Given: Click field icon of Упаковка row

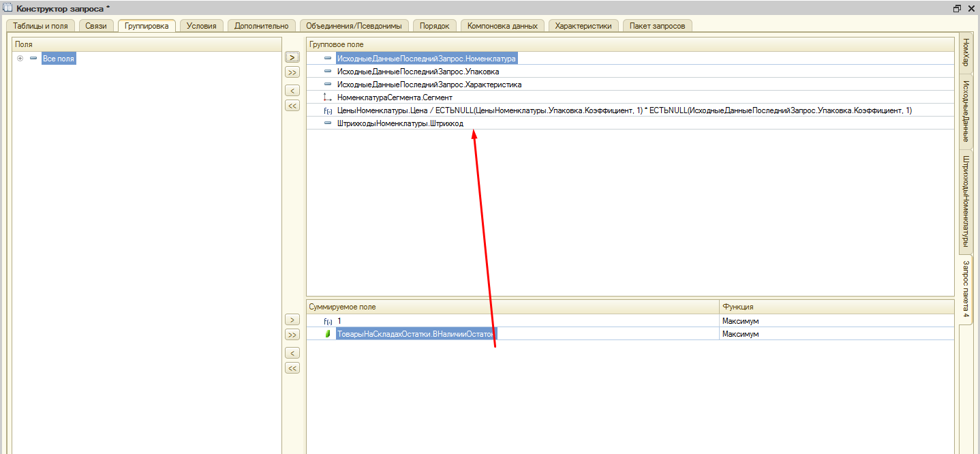Looking at the screenshot, I should [328, 72].
